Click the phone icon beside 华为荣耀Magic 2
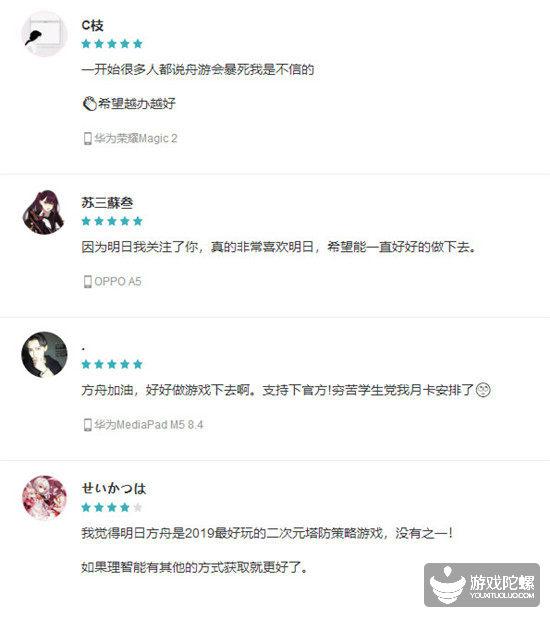The height and width of the screenshot is (617, 550). point(87,139)
